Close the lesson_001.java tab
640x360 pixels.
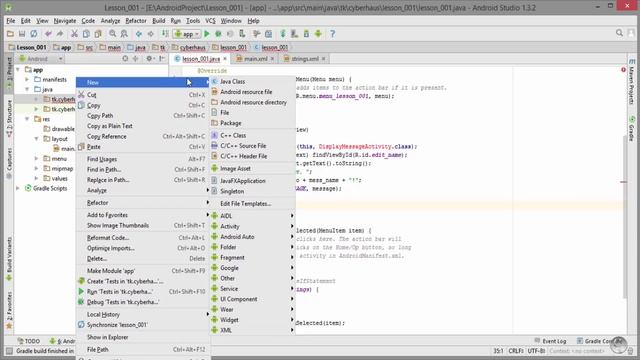(x=224, y=59)
